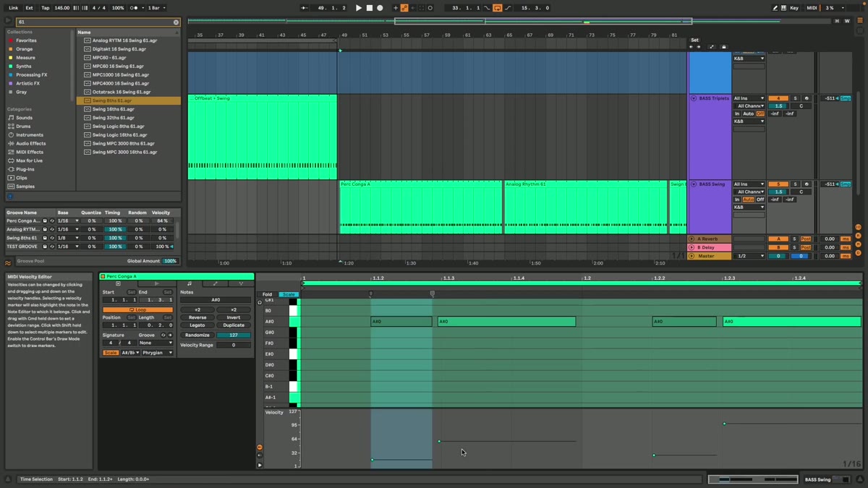
Task: Click the clip color square of Perc Conga A
Action: point(103,276)
